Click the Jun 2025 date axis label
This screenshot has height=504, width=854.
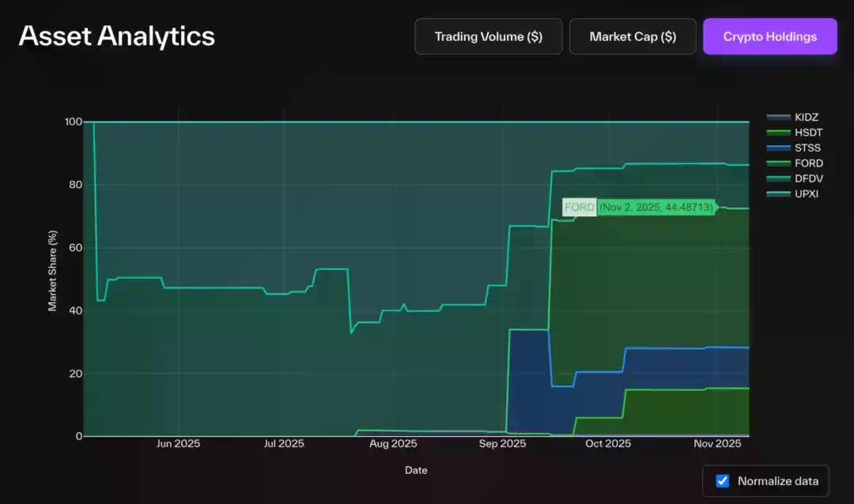tap(178, 444)
